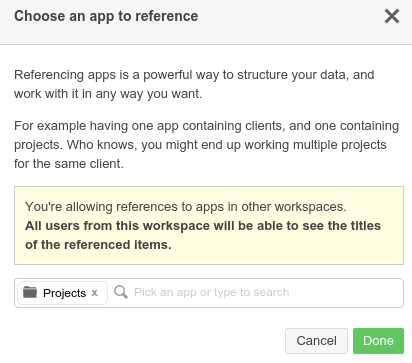Viewport: 412px width, 363px height.
Task: Focus the Pick an app search field
Action: (x=257, y=292)
